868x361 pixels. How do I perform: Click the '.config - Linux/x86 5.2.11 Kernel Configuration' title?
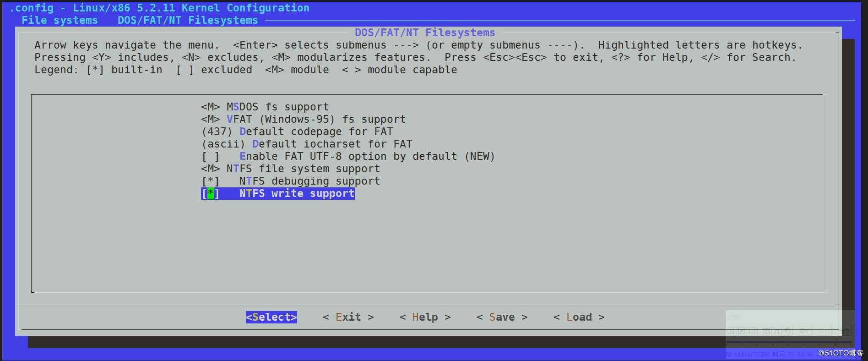click(x=159, y=8)
